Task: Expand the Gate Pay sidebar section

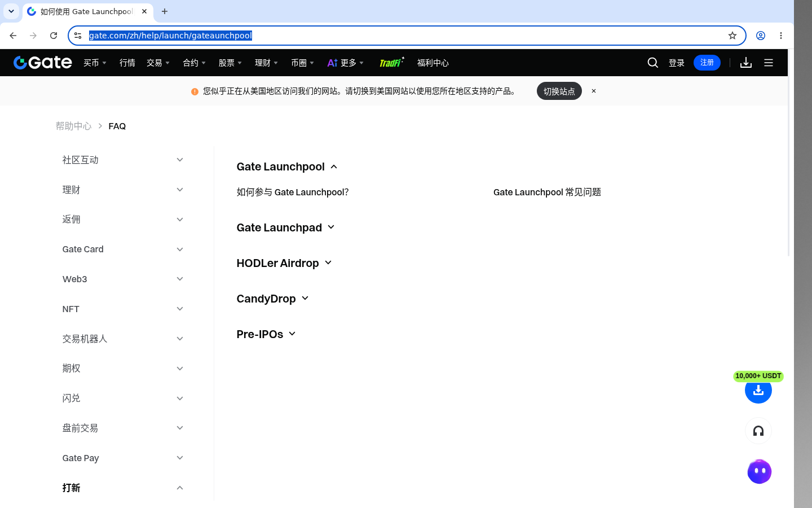Action: pyautogui.click(x=123, y=458)
